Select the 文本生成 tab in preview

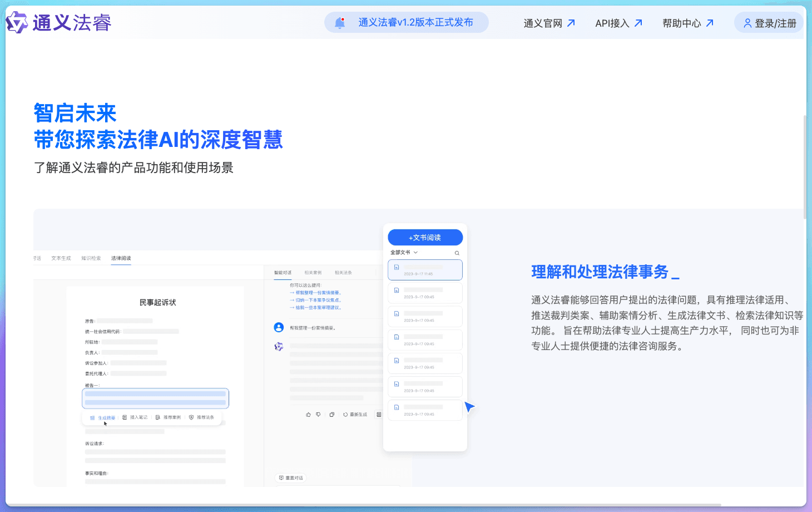[61, 258]
